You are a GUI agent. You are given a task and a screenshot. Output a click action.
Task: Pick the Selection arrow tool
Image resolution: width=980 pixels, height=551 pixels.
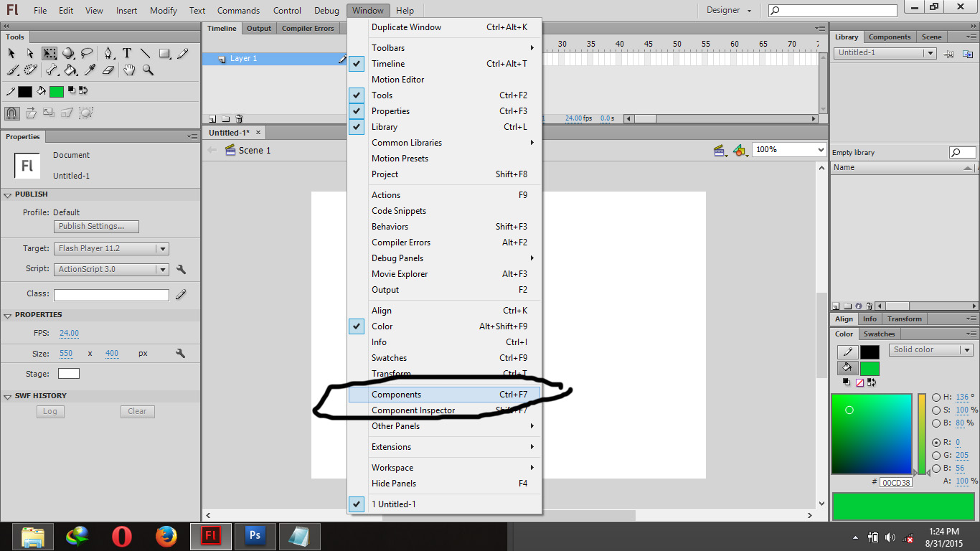[11, 53]
